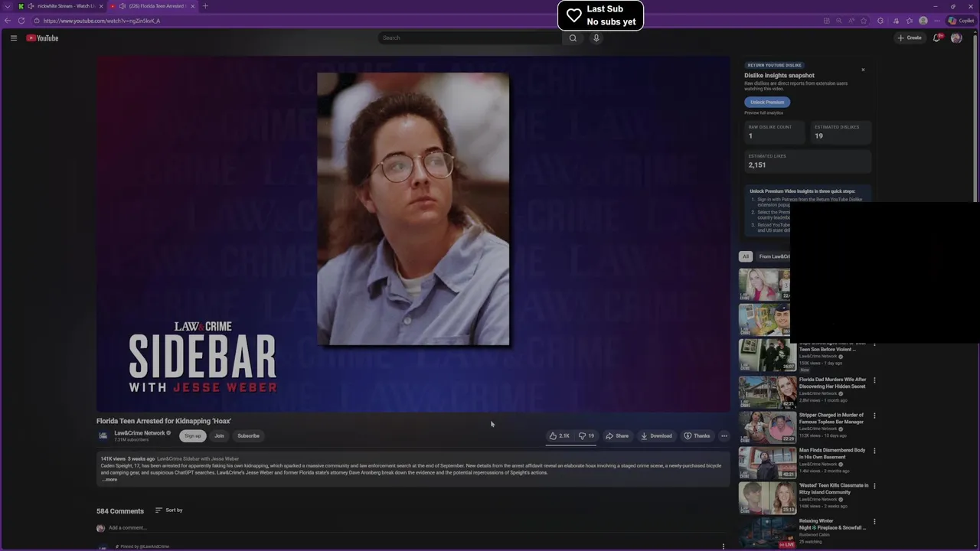
Task: Open options for 'Wasted' Teen Kills Classmate video
Action: click(x=874, y=486)
